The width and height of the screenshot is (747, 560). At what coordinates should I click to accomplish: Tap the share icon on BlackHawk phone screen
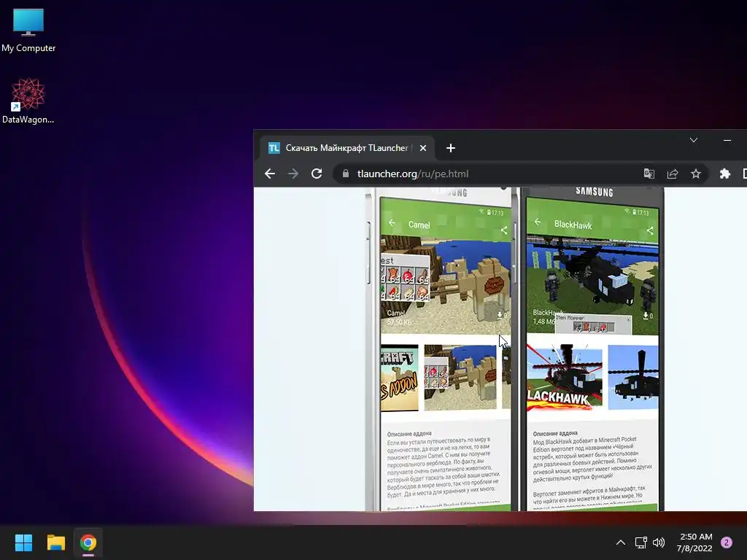pyautogui.click(x=650, y=230)
